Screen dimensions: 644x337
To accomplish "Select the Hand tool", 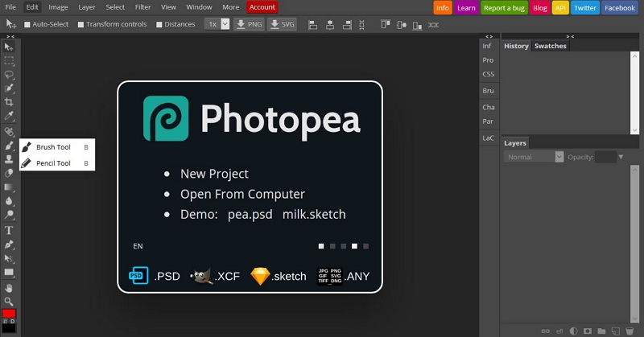I will [x=9, y=287].
